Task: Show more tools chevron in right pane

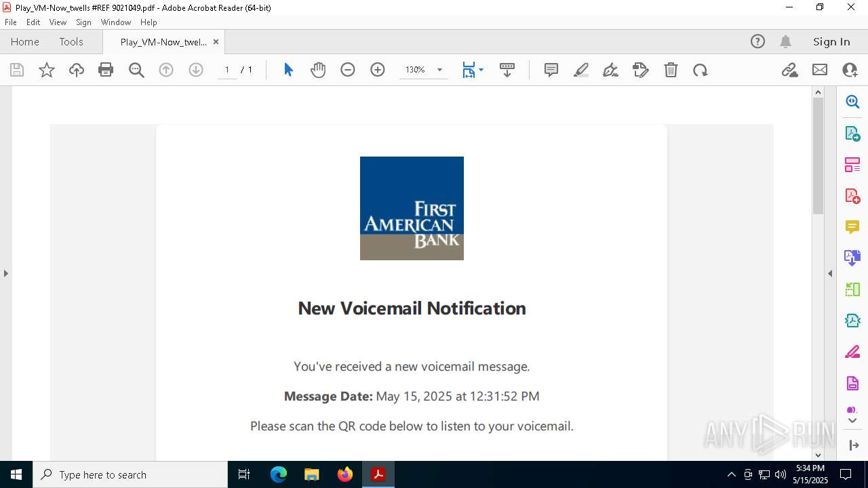Action: (x=852, y=421)
